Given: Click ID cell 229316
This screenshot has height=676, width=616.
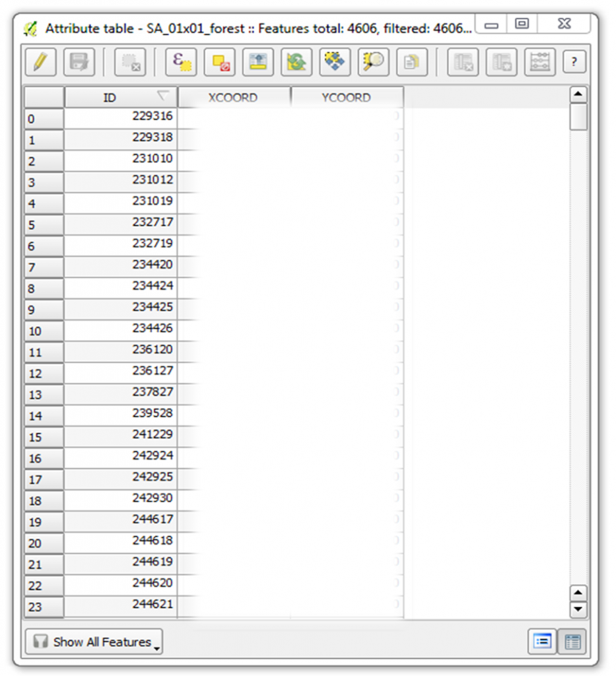Looking at the screenshot, I should (x=121, y=118).
